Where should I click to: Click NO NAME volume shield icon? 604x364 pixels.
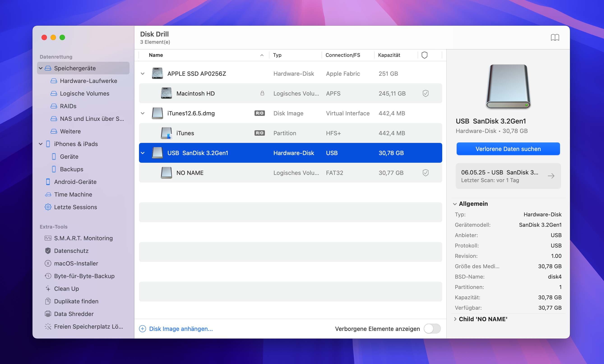pyautogui.click(x=425, y=173)
